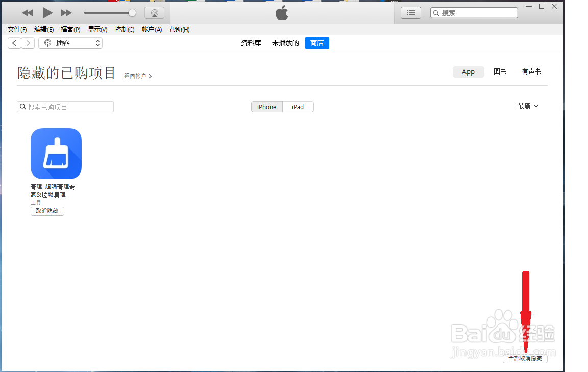Open the blue broom cleaner app icon
This screenshot has height=372, width=588.
pyautogui.click(x=56, y=154)
